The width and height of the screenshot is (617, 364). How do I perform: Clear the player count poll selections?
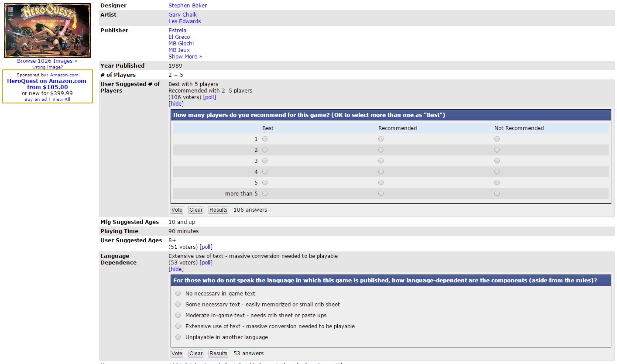pos(196,210)
